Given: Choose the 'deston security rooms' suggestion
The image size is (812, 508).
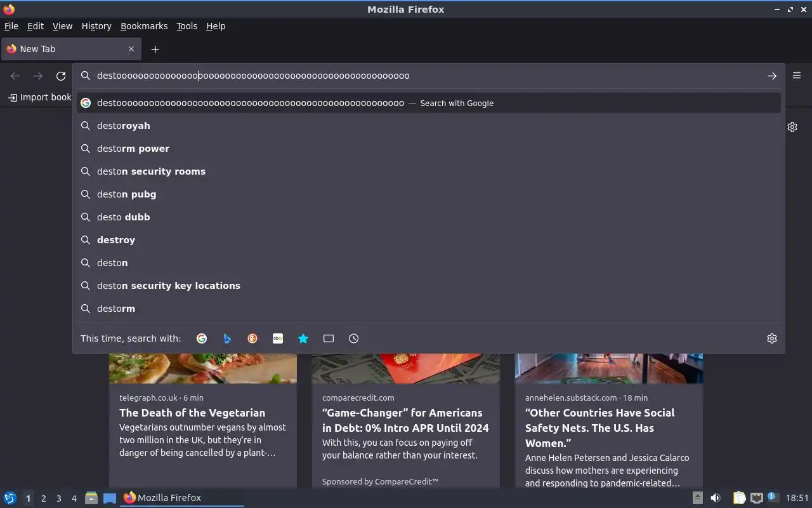Looking at the screenshot, I should (x=429, y=171).
